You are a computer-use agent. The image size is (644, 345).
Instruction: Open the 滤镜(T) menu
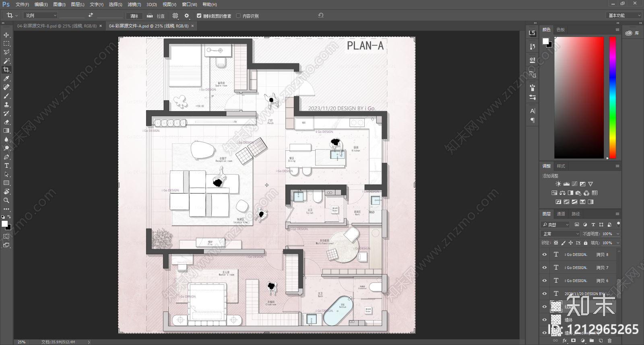(x=134, y=4)
